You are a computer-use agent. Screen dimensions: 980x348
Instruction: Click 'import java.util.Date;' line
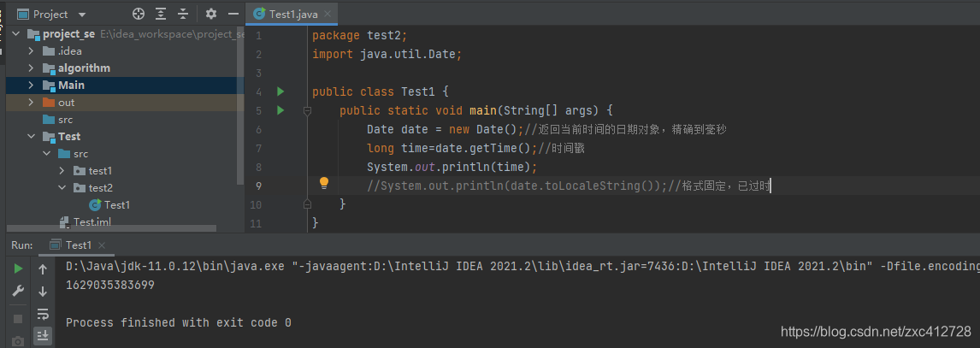[387, 55]
